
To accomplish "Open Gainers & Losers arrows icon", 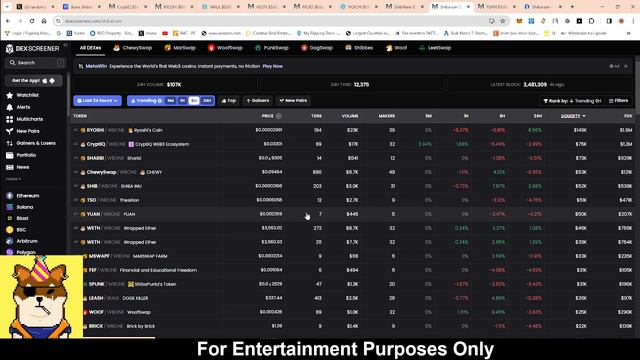I will pos(10,143).
